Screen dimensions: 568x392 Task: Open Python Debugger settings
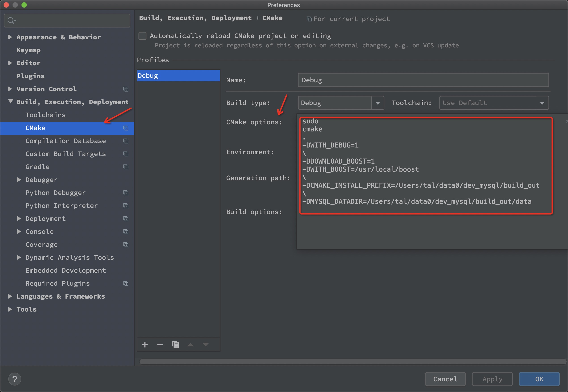[x=55, y=193]
